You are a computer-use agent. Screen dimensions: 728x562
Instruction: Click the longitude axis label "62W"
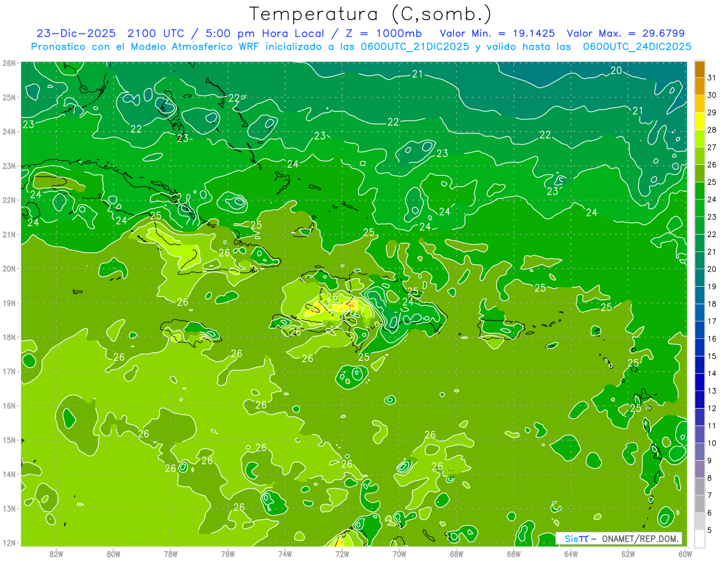[x=628, y=554]
